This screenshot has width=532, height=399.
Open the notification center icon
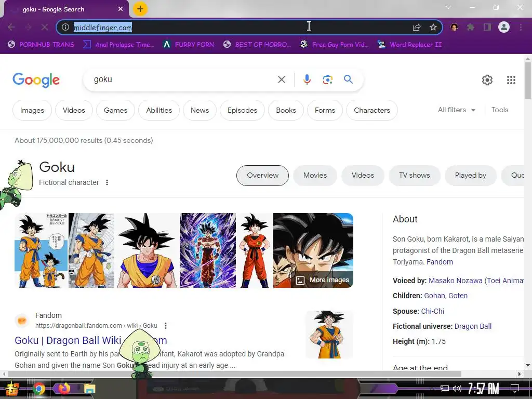click(x=515, y=389)
